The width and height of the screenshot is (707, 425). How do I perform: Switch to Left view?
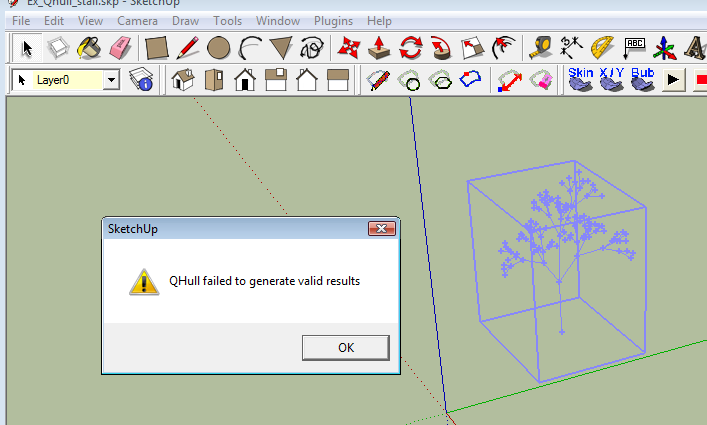coord(338,80)
